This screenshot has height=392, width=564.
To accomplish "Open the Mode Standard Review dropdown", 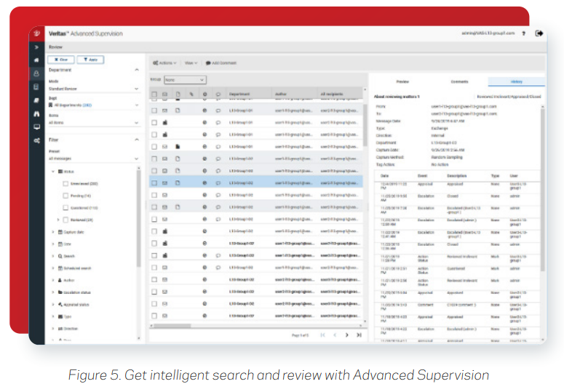I will coord(94,89).
